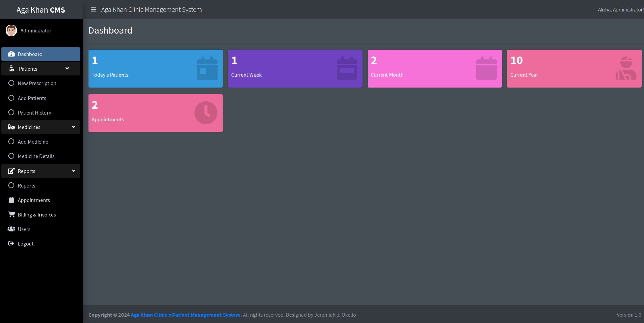Click the Current Week label
The image size is (644, 323).
(246, 75)
